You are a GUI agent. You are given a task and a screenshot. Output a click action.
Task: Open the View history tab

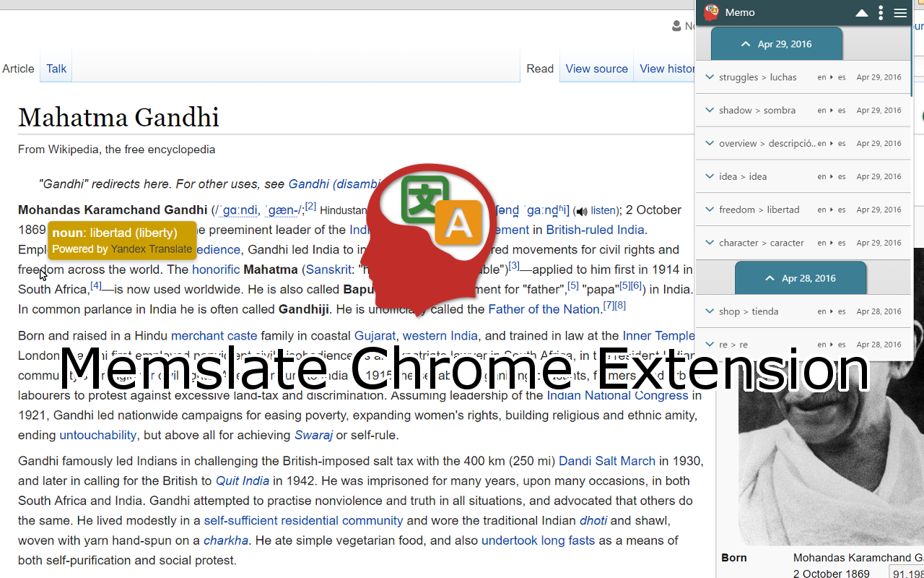tap(665, 69)
